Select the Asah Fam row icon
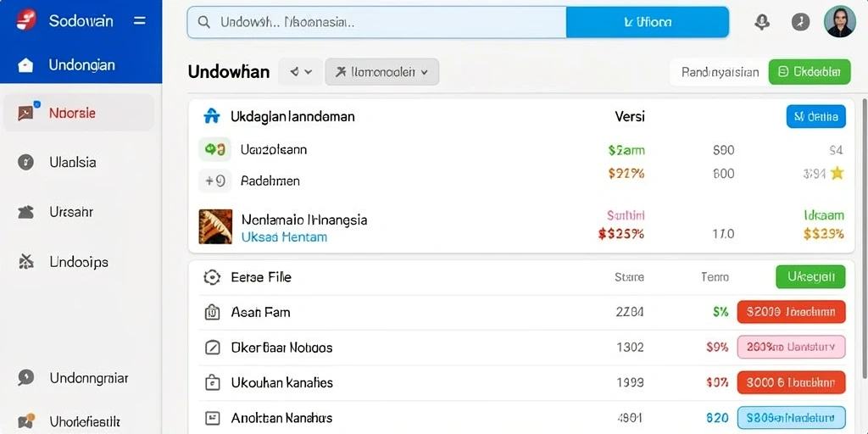Screen dimensions: 868x434 click(x=212, y=313)
